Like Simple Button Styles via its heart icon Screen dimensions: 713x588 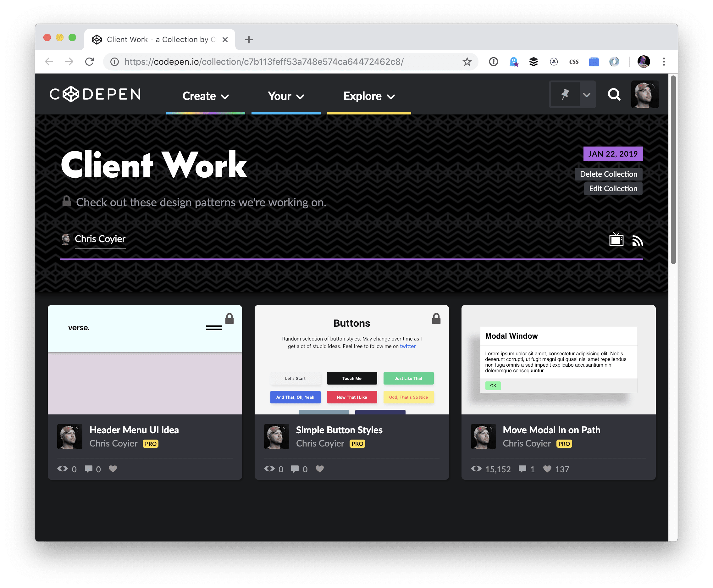coord(320,469)
